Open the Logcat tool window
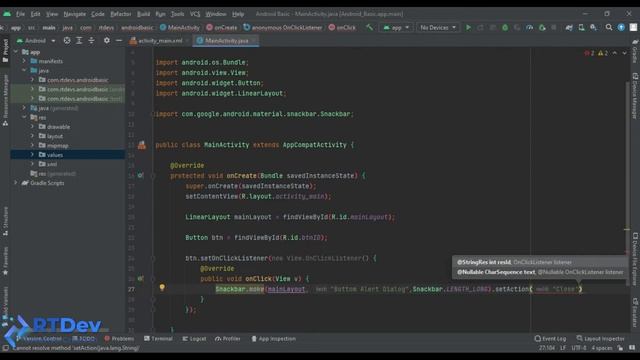The width and height of the screenshot is (640, 360). (x=194, y=339)
